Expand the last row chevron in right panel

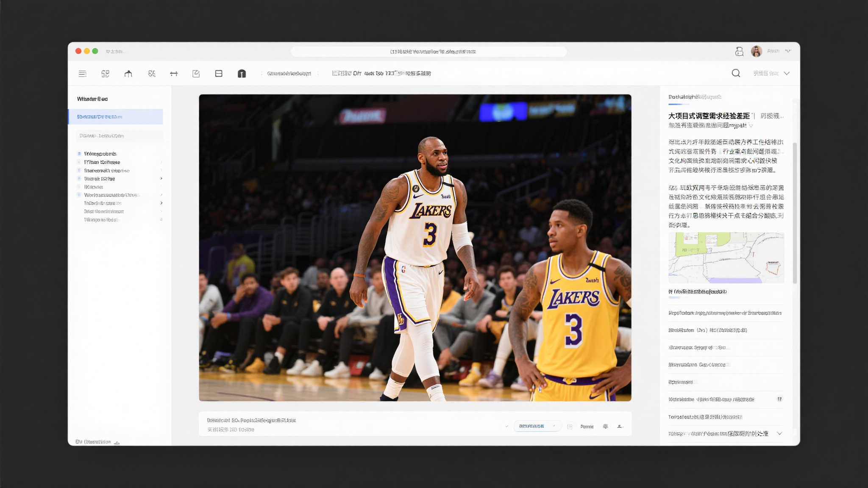779,433
